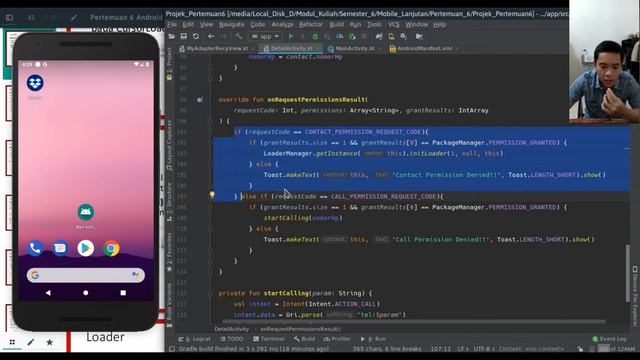Open the Build menu

click(336, 24)
